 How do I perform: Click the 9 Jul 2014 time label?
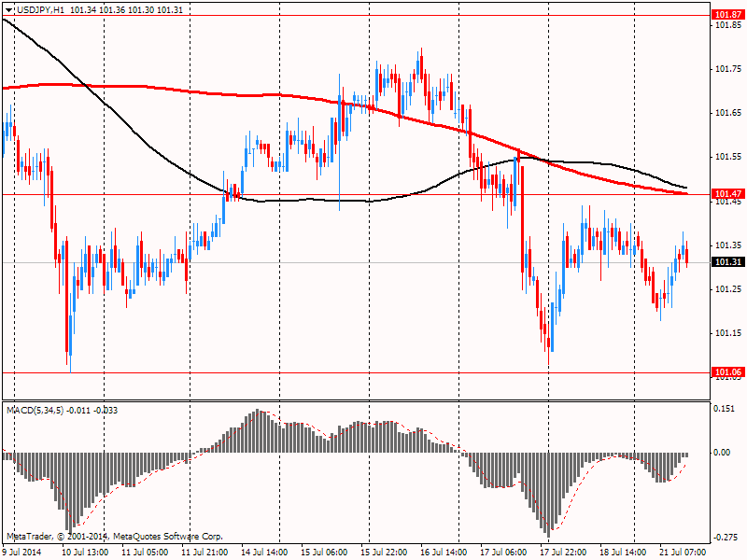[x=22, y=553]
